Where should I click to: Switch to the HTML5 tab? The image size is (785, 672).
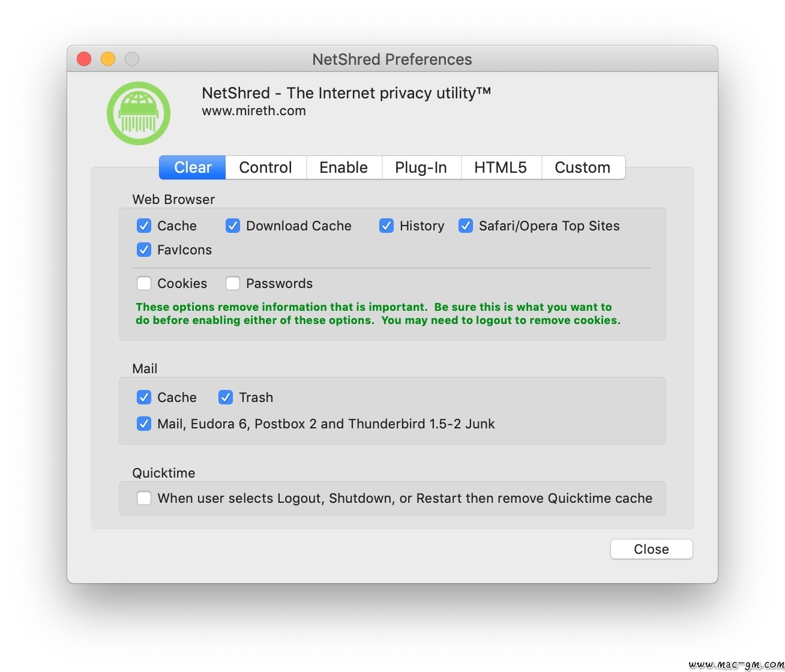501,167
